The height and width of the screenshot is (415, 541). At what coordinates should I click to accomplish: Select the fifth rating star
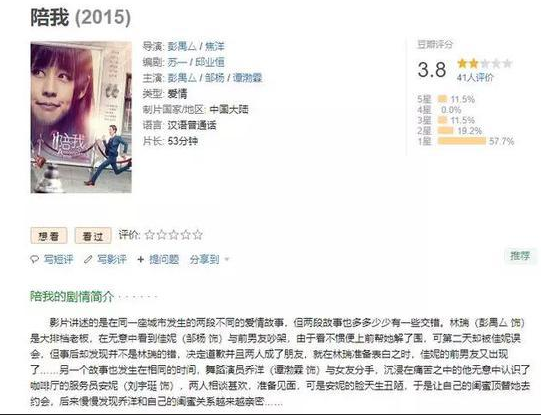point(197,235)
